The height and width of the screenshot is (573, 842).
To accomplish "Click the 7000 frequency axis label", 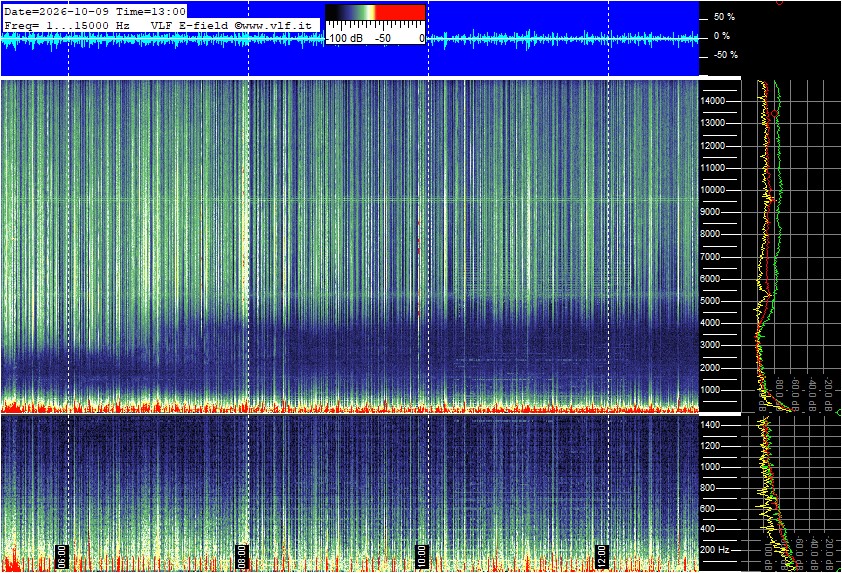I will coord(710,257).
